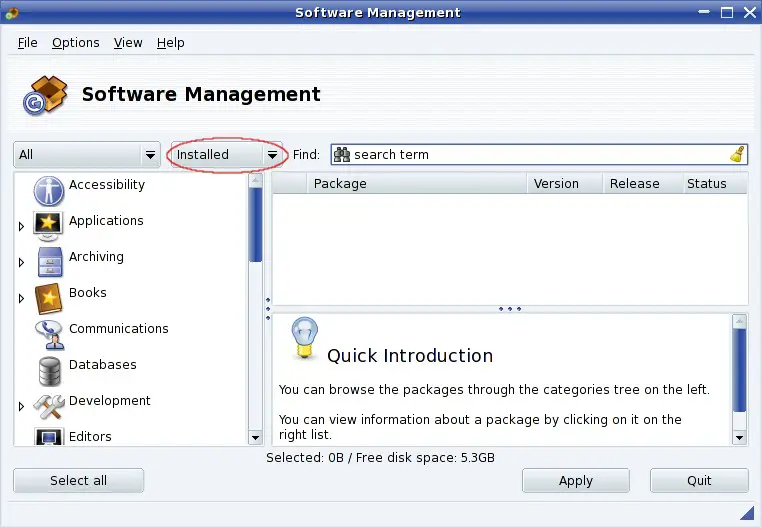Screen dimensions: 762x528
Task: Open the File menu
Action: tap(27, 43)
